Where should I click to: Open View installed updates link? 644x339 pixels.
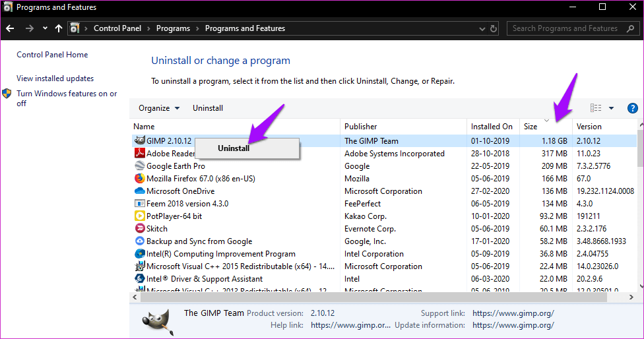[x=55, y=78]
